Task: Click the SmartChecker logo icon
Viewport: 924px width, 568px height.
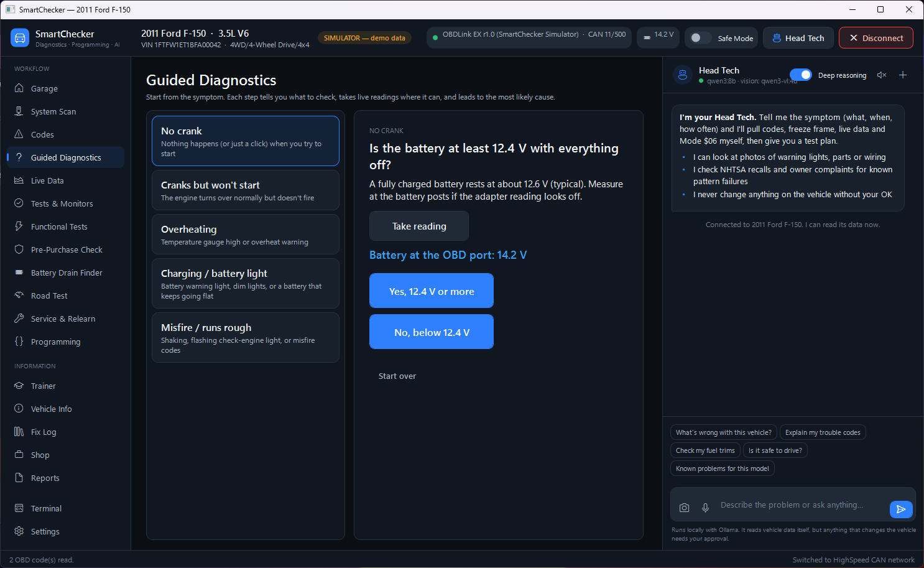Action: (x=20, y=38)
